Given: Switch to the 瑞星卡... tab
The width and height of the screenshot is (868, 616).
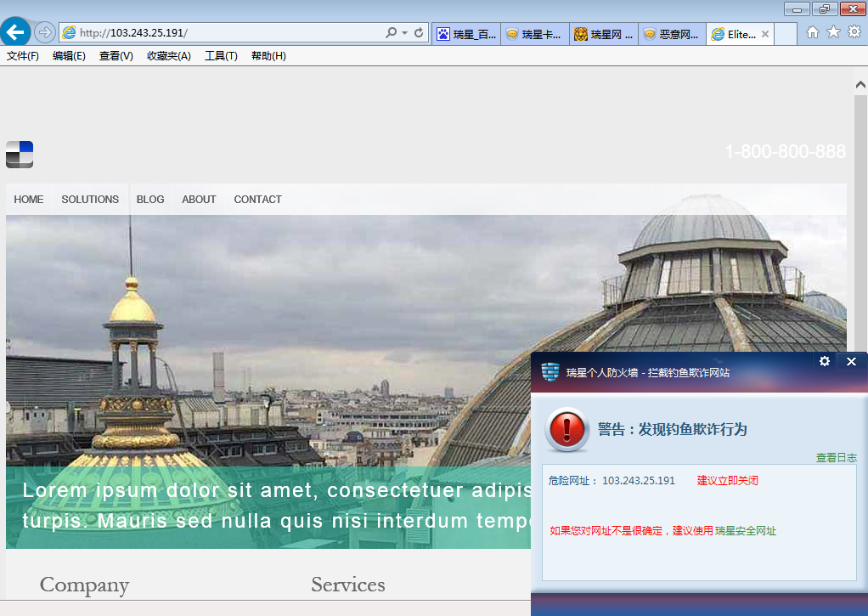Looking at the screenshot, I should pyautogui.click(x=535, y=34).
